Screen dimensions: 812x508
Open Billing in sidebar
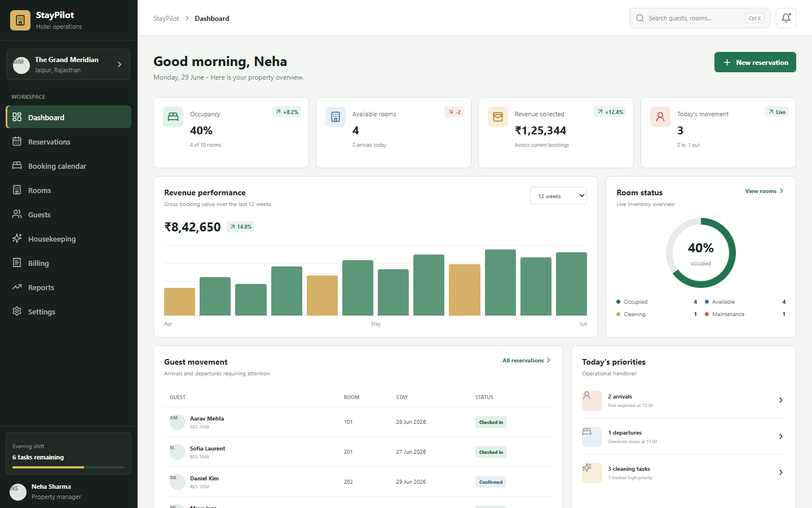tap(69, 263)
